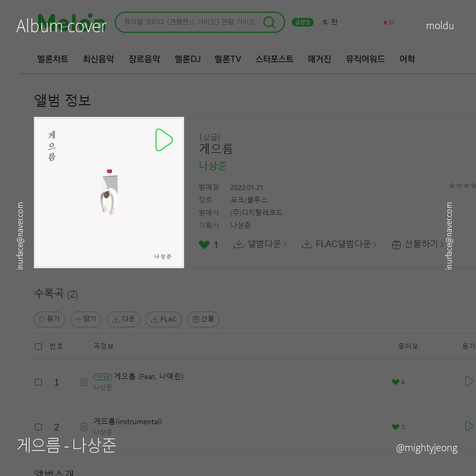Image resolution: width=476 pixels, height=476 pixels.
Task: Click the 듣기 listen button
Action: (x=50, y=319)
